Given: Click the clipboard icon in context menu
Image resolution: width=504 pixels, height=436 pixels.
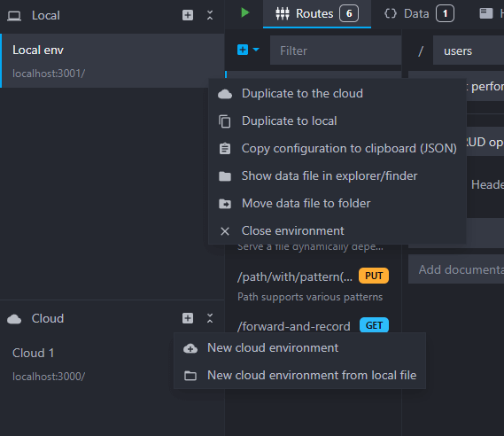Looking at the screenshot, I should pos(225,149).
